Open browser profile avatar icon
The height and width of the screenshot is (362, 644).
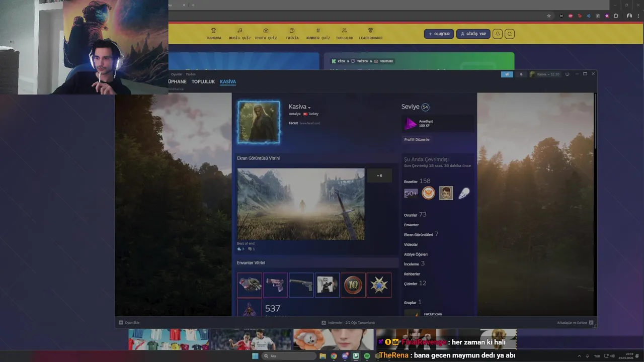tap(629, 16)
